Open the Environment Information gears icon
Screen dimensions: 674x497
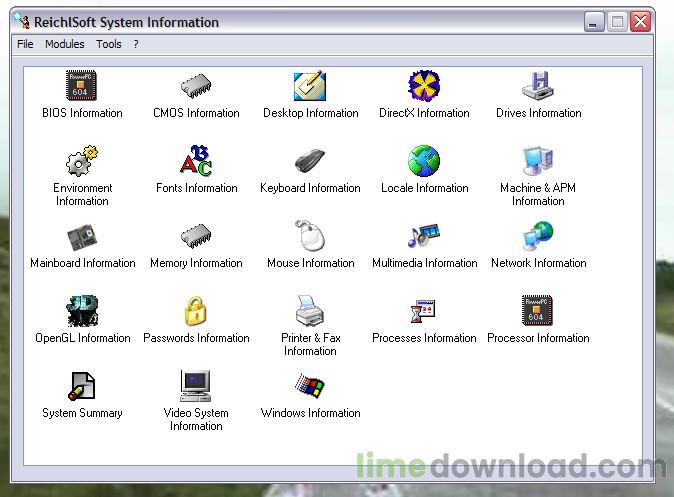pyautogui.click(x=82, y=161)
